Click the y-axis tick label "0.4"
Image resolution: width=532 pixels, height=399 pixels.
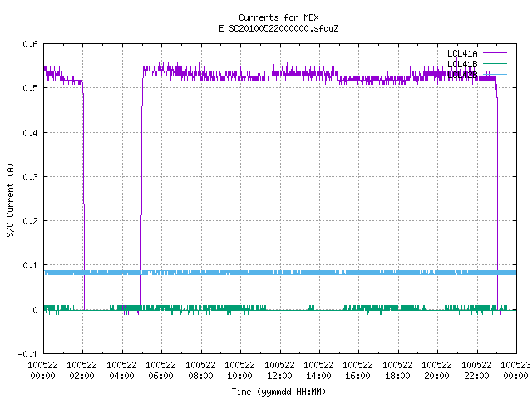tap(30, 133)
